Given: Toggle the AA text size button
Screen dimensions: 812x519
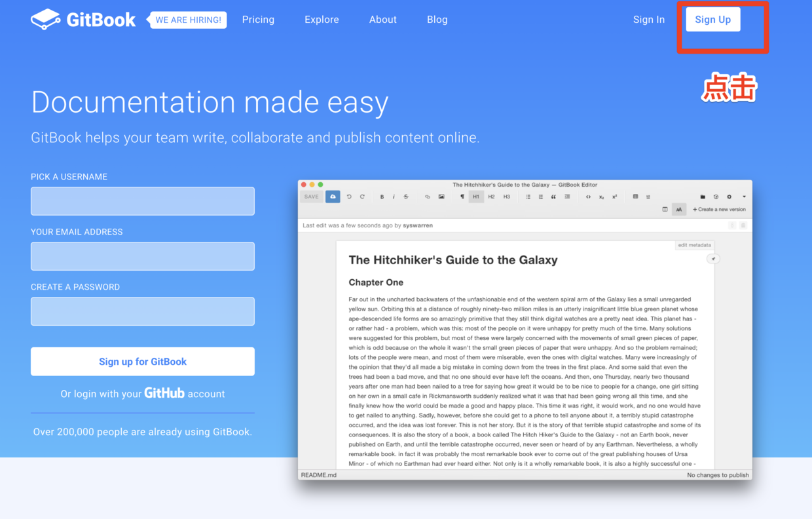Looking at the screenshot, I should [679, 210].
